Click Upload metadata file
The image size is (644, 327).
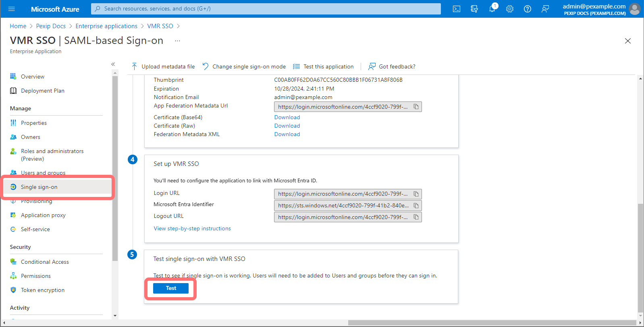[163, 66]
